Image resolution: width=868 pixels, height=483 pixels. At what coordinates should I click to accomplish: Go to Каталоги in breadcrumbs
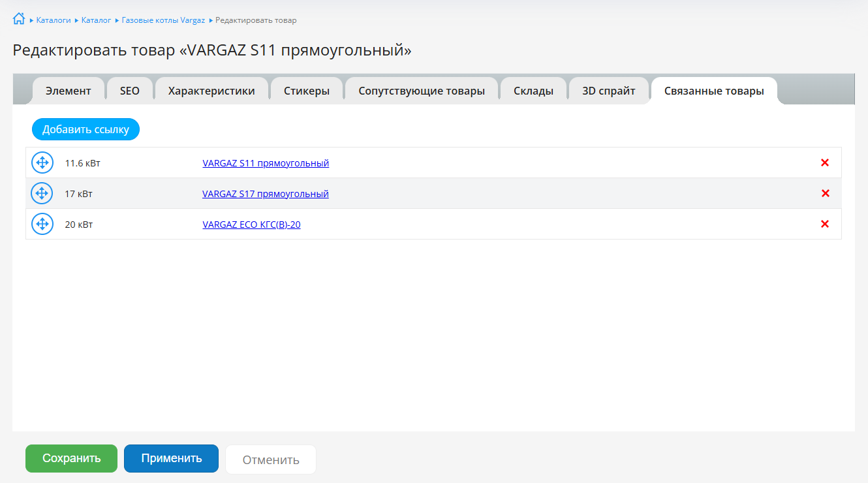coord(54,20)
